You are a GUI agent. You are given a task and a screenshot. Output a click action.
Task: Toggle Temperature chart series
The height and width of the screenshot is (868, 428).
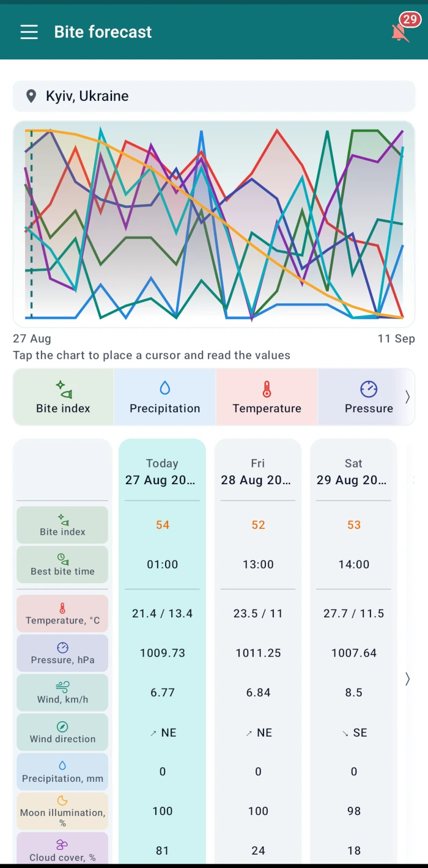(x=267, y=397)
